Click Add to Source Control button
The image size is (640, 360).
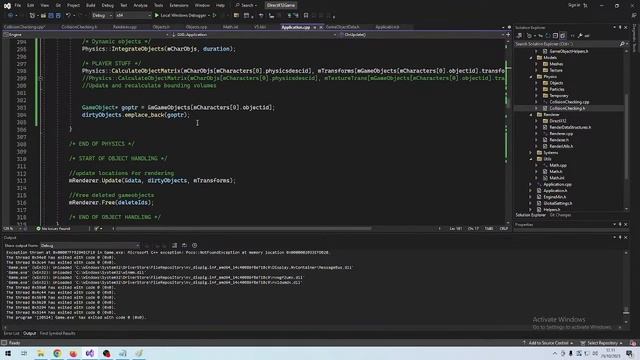tap(548, 343)
